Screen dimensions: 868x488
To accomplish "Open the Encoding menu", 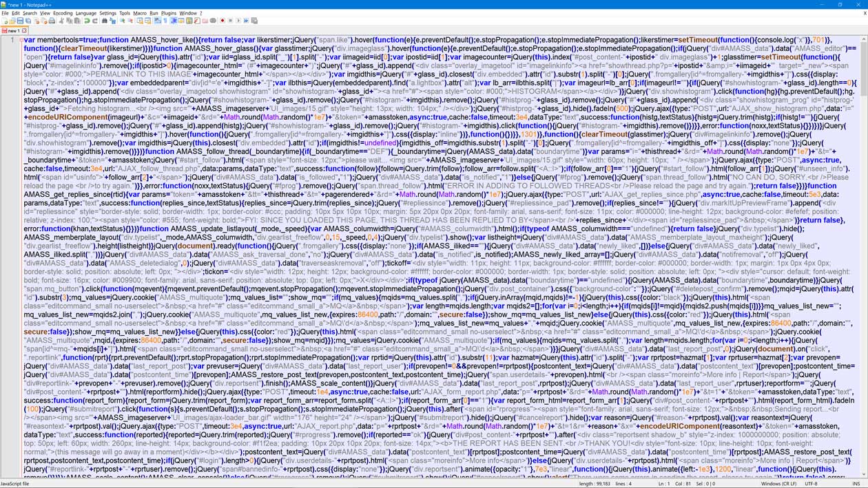I will point(62,13).
